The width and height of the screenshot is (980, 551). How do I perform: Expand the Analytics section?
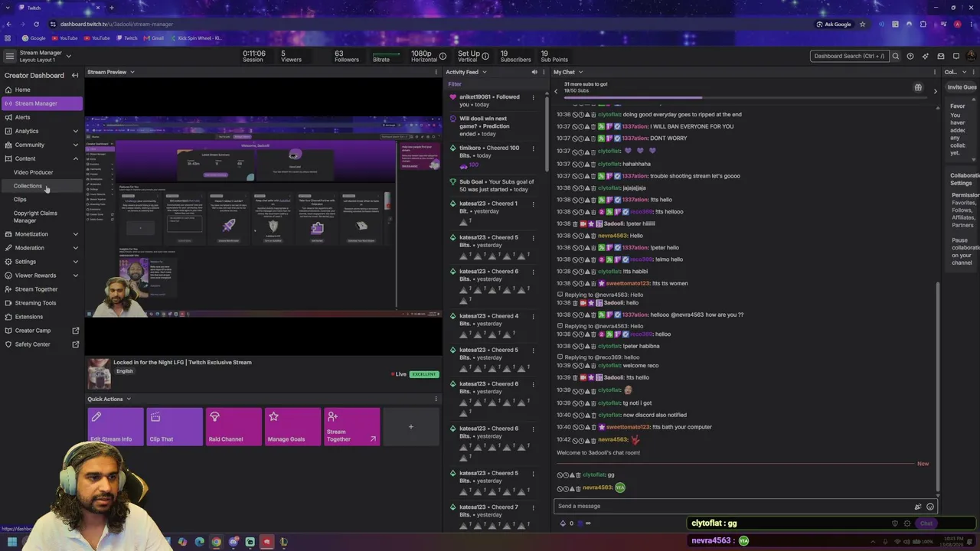pyautogui.click(x=41, y=131)
